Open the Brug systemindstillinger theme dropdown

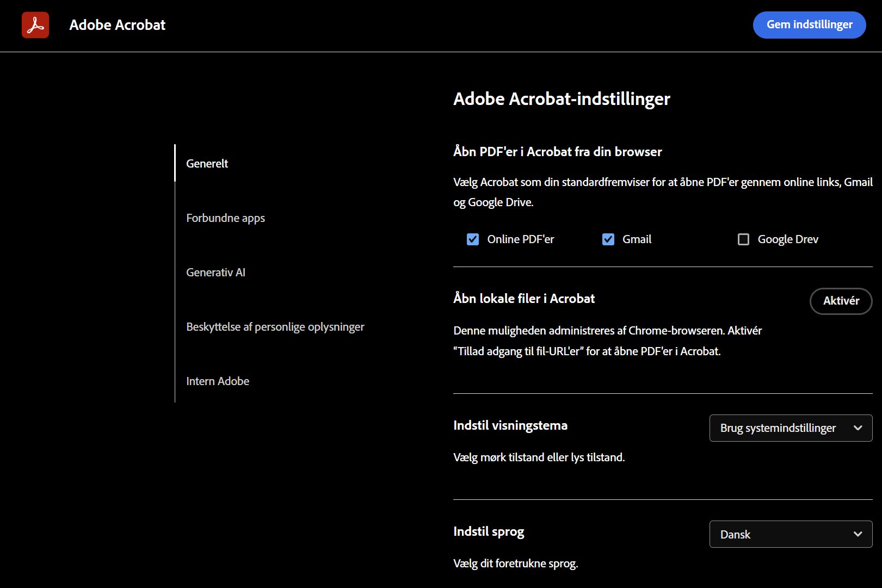(x=791, y=428)
